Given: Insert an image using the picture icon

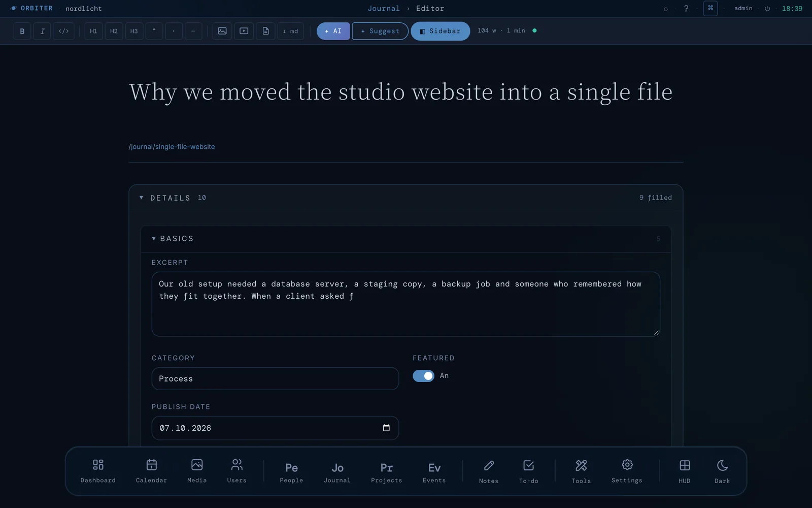Looking at the screenshot, I should click(x=222, y=31).
